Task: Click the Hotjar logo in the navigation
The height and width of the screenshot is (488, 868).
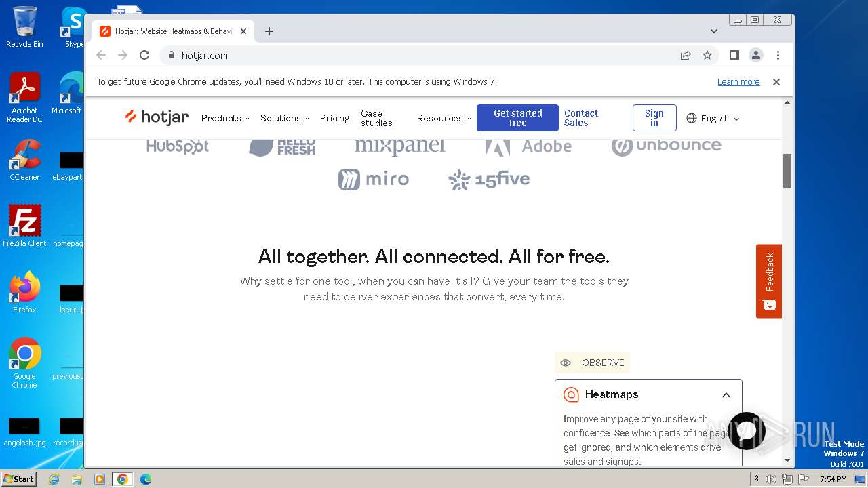Action: (x=157, y=117)
